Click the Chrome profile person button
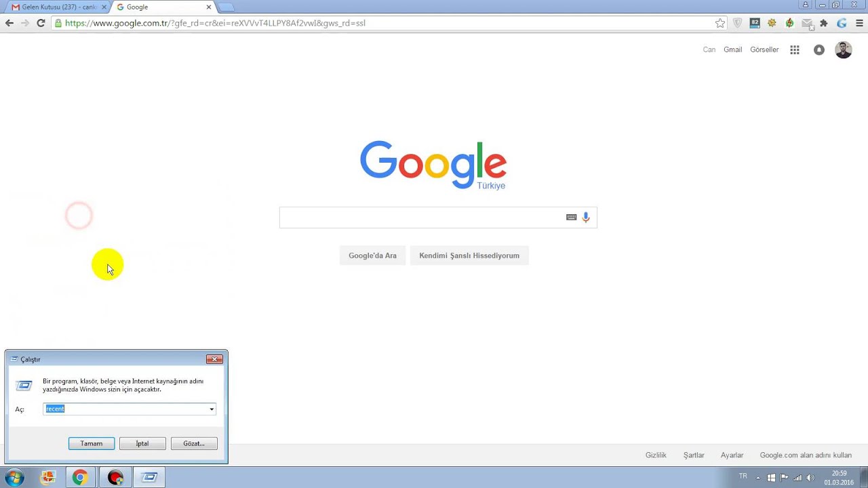868x488 pixels. tap(806, 5)
